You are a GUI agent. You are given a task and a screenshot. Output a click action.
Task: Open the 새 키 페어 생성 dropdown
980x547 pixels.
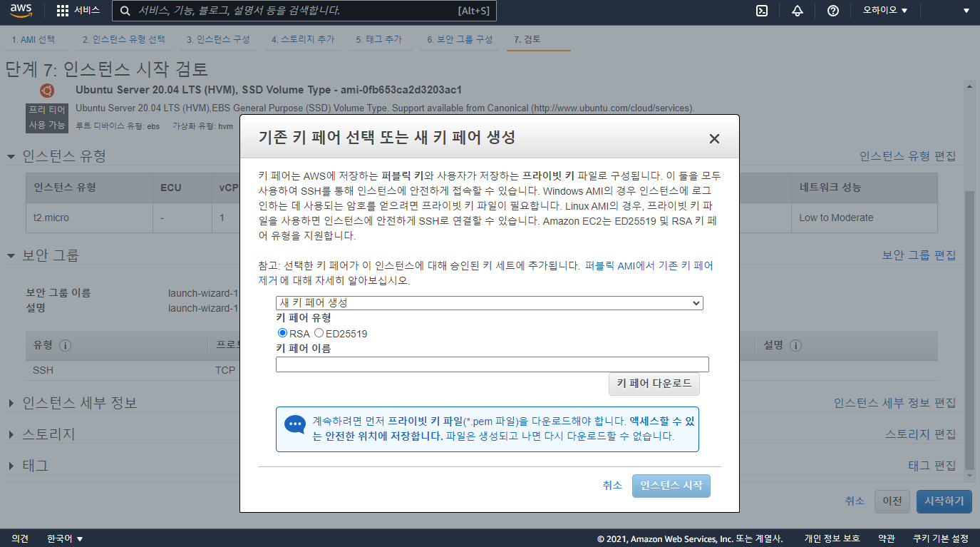point(489,303)
